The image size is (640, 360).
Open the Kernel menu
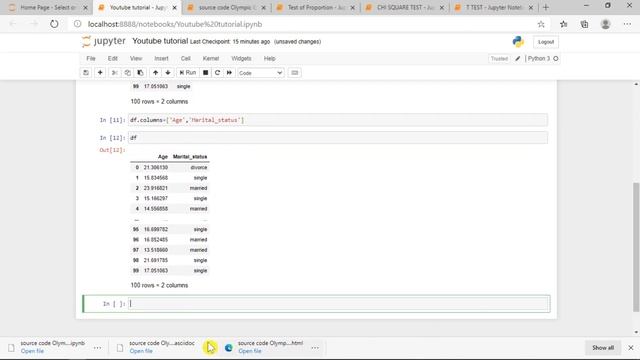pos(211,58)
